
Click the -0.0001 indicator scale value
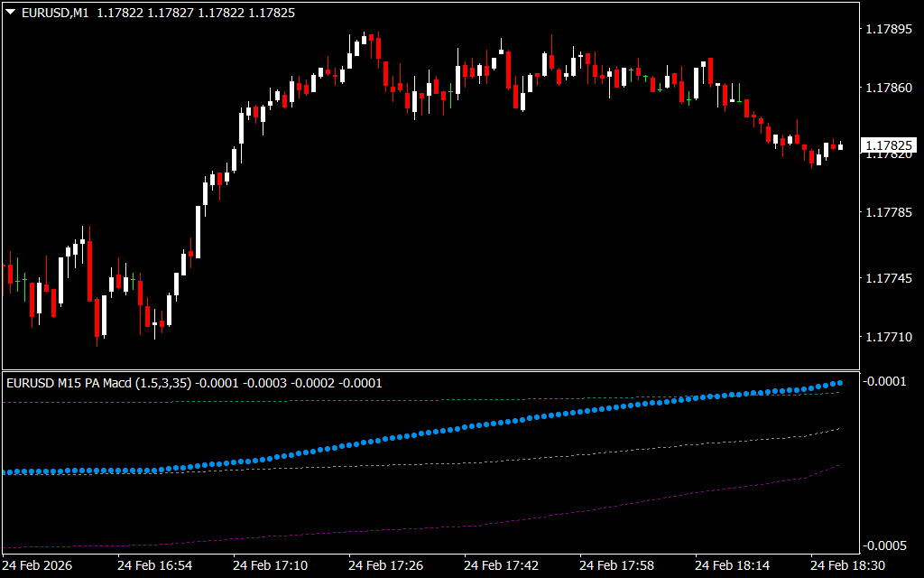coord(887,381)
